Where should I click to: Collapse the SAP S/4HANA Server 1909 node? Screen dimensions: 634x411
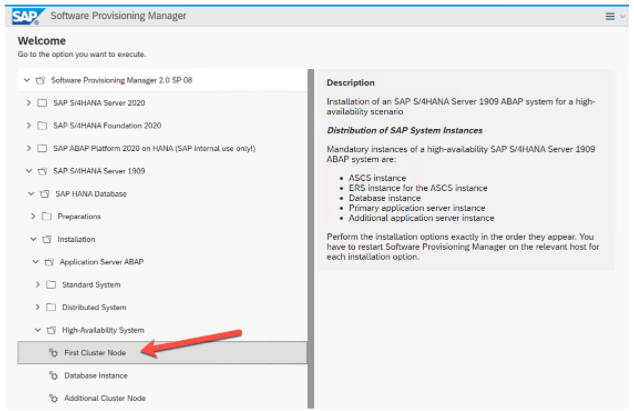[x=28, y=171]
